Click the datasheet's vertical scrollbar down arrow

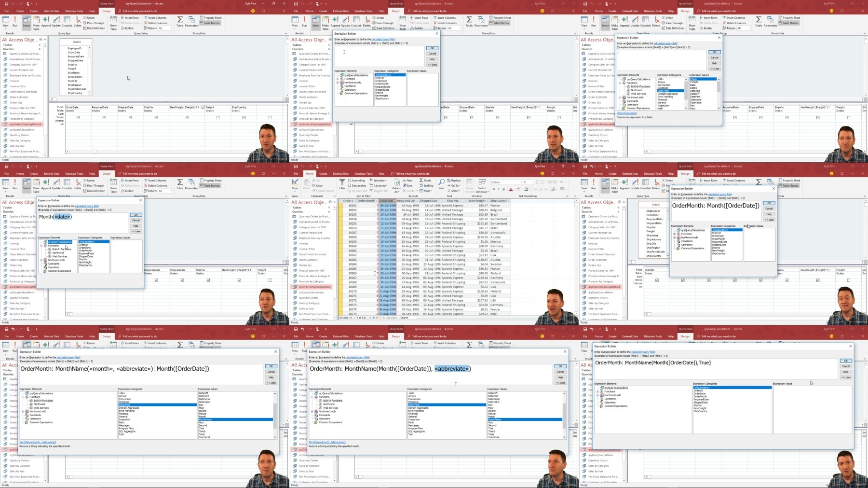point(577,313)
